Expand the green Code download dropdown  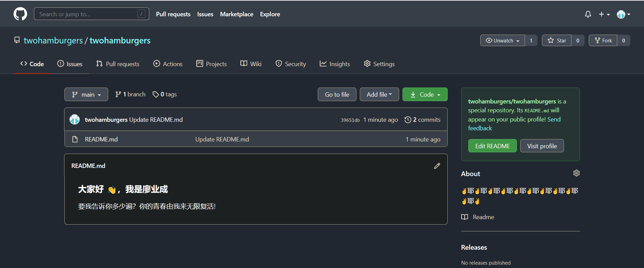coord(425,94)
